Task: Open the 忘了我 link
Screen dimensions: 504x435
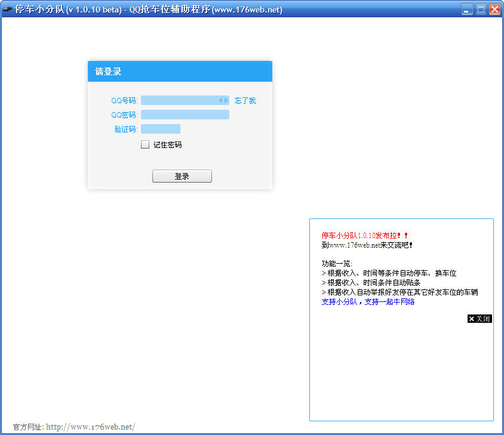Action: (x=245, y=101)
